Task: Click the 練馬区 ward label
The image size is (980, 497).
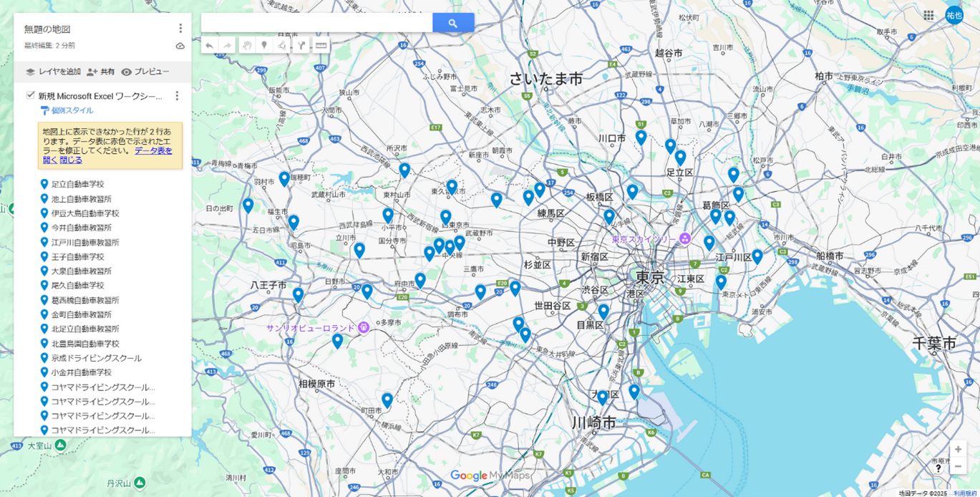Action: pos(551,213)
